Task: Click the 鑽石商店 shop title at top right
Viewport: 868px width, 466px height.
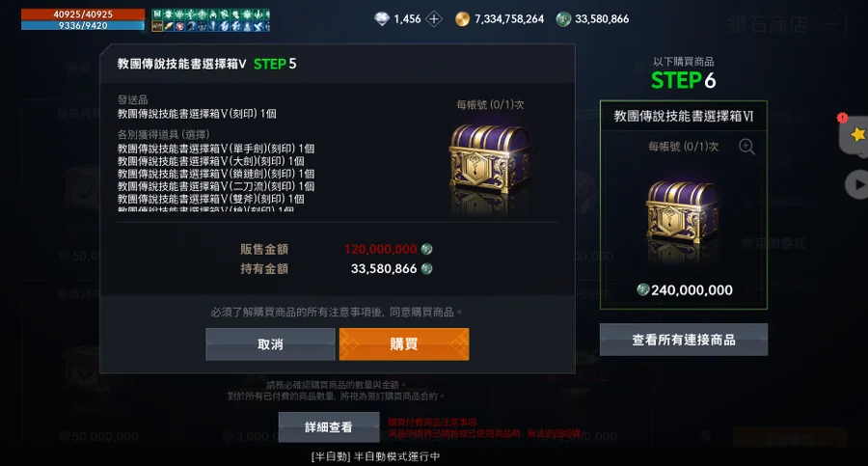Action: coord(768,24)
